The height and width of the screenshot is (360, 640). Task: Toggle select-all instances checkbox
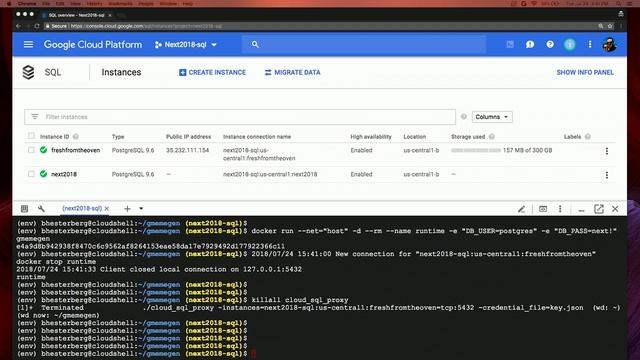tap(31, 136)
